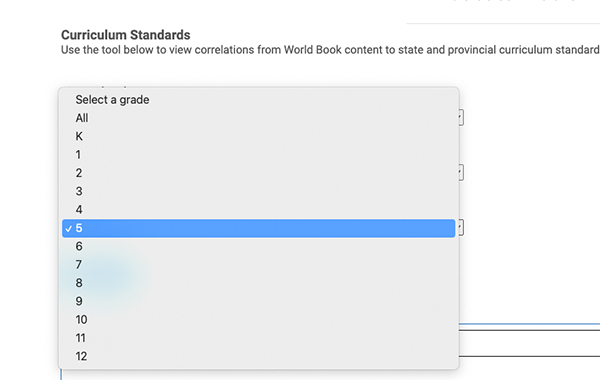Select grade K in the dropdown

(x=258, y=136)
